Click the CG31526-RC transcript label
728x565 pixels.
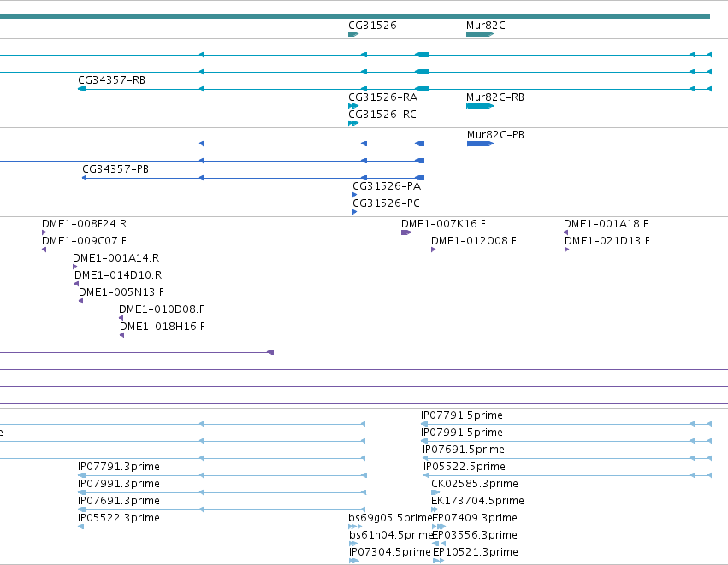pos(382,115)
